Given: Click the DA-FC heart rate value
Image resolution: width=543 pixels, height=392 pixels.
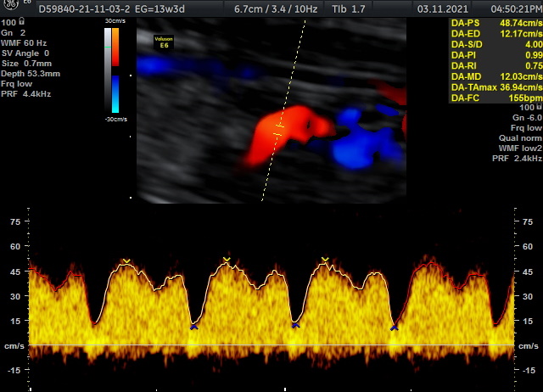Looking at the screenshot, I should (518, 98).
